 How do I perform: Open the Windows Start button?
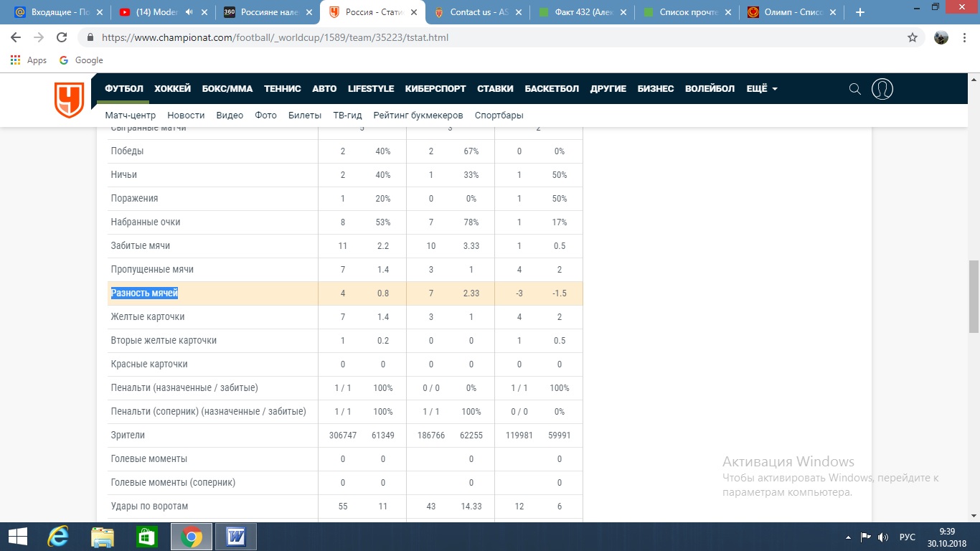(18, 537)
